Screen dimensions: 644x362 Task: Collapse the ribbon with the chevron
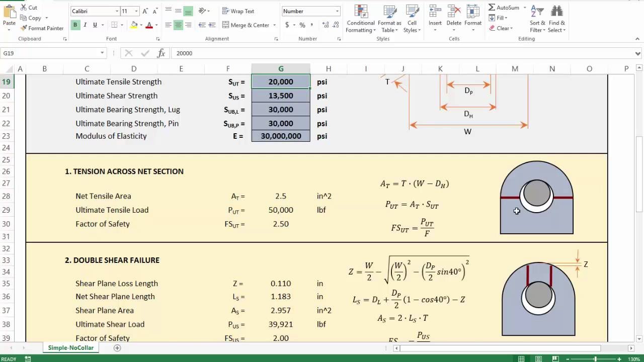click(x=637, y=39)
